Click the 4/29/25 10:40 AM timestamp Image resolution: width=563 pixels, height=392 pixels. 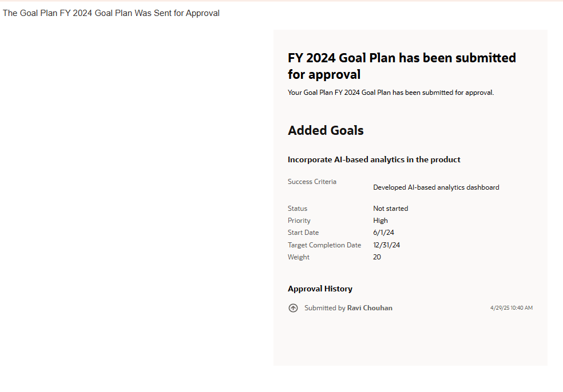point(511,308)
